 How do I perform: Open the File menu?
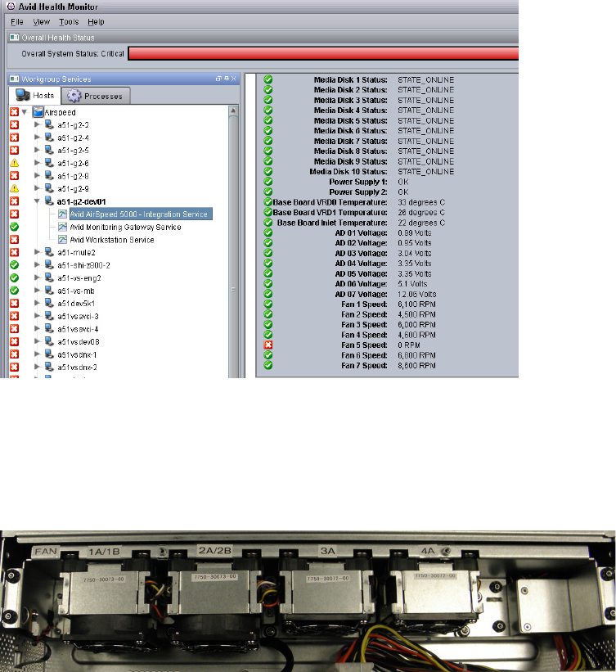16,22
